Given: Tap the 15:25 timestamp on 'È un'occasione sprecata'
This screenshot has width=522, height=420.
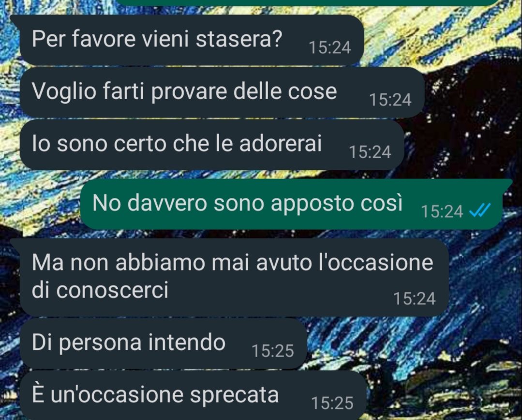Looking at the screenshot, I should coord(332,404).
